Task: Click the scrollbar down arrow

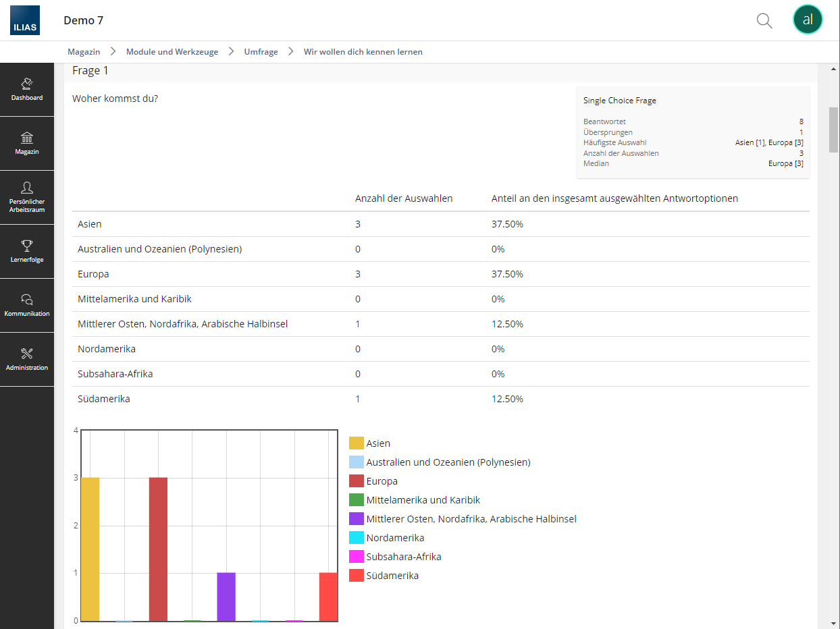Action: click(x=833, y=623)
